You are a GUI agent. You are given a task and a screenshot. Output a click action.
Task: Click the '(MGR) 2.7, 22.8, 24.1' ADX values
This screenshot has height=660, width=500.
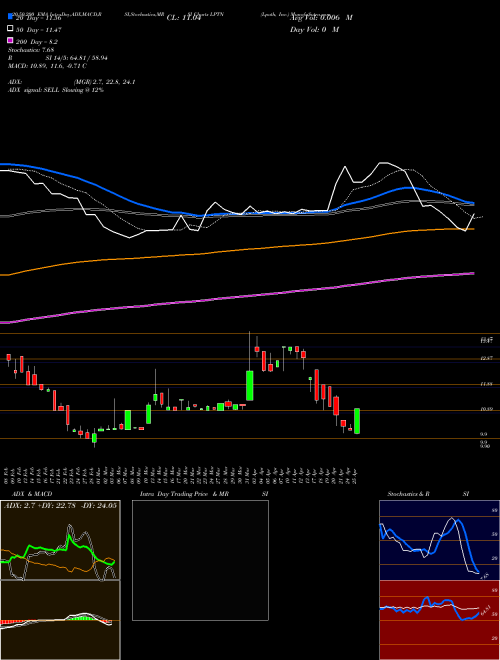coord(104,82)
